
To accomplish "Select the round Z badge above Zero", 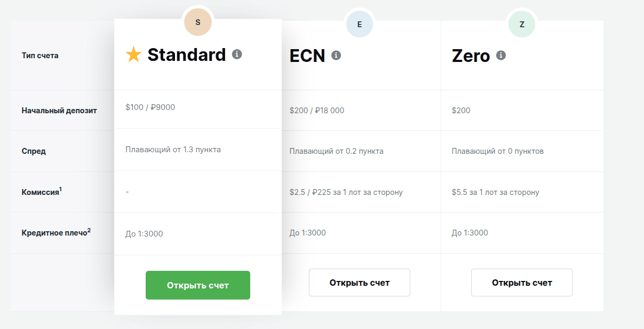I will tap(522, 24).
